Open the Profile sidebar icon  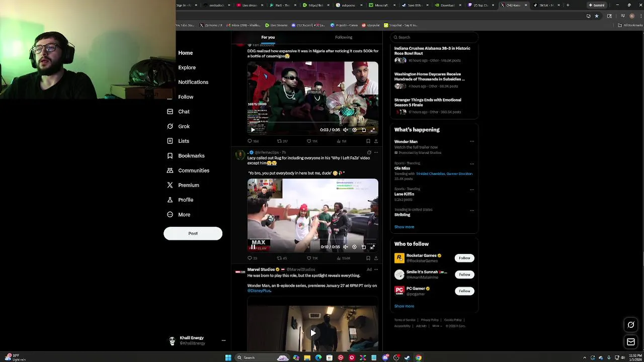click(x=170, y=200)
